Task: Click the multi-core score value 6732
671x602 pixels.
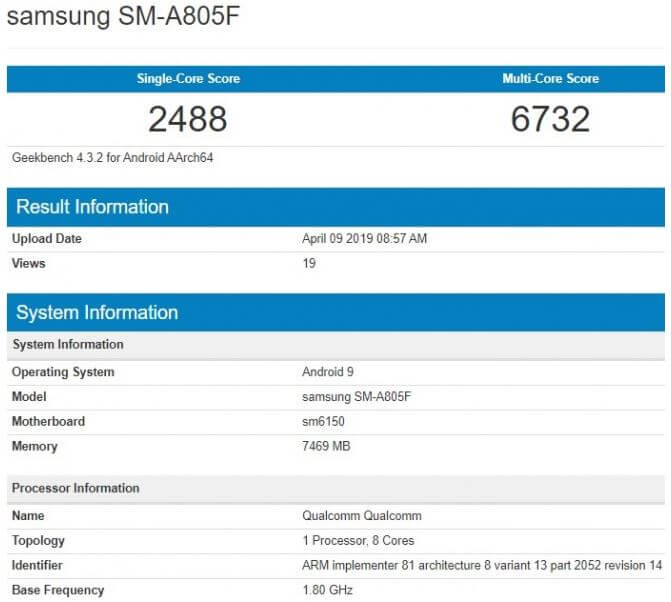Action: pos(550,119)
